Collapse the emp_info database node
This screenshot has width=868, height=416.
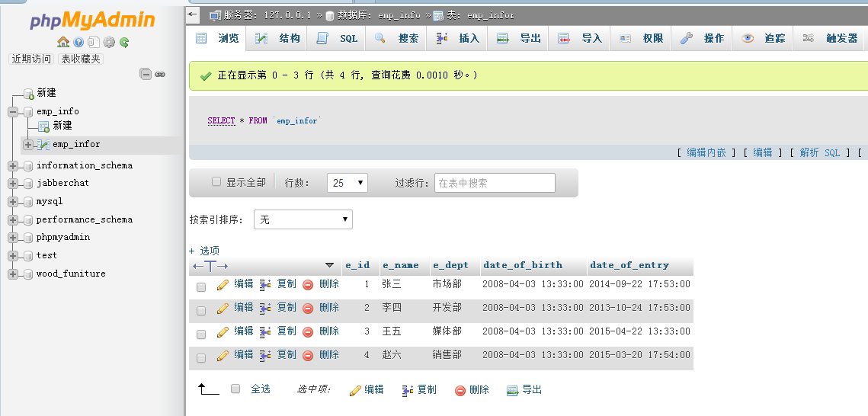(x=13, y=112)
